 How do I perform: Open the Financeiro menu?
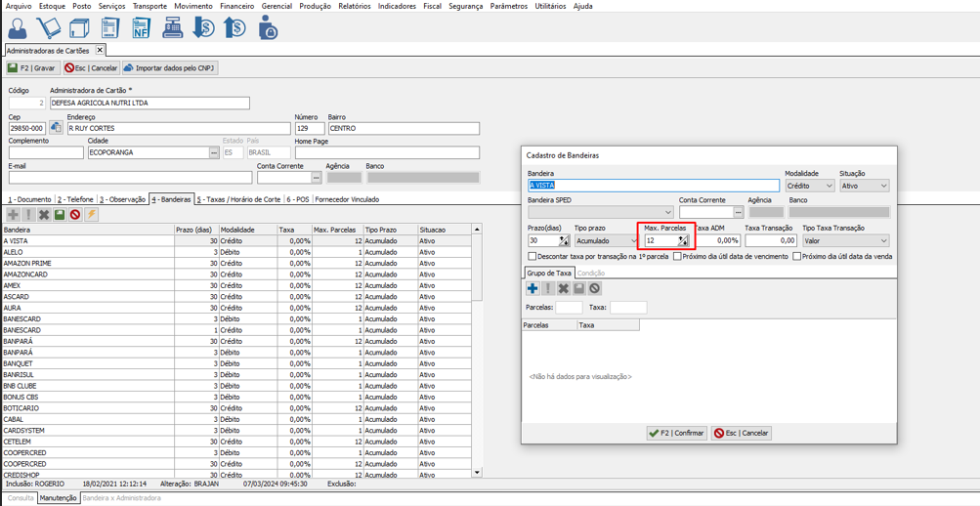click(x=236, y=6)
